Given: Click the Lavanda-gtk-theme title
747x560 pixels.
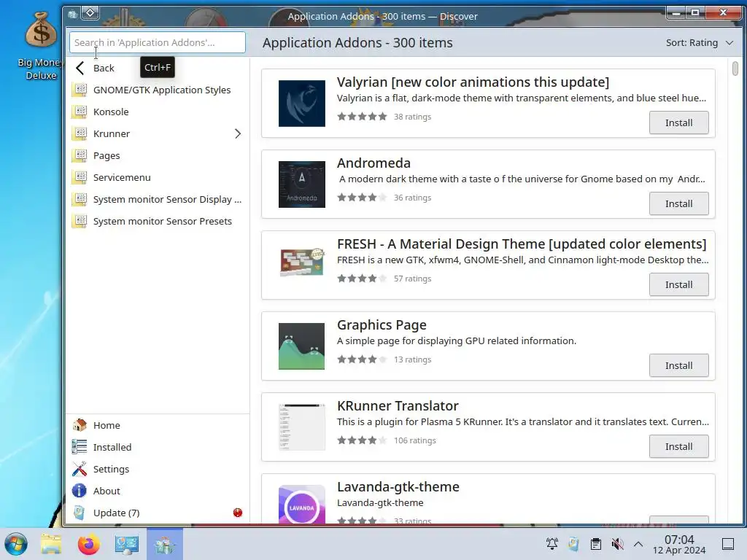Looking at the screenshot, I should click(398, 486).
